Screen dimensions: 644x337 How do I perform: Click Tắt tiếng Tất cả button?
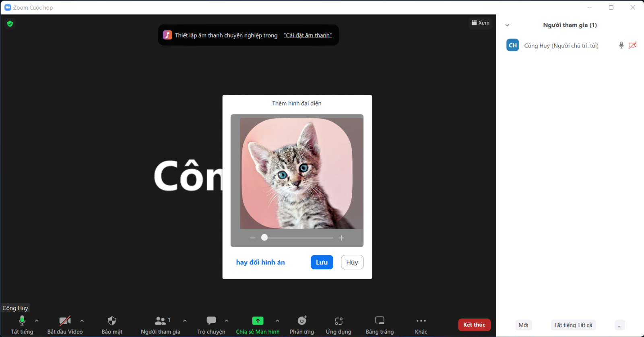(573, 325)
